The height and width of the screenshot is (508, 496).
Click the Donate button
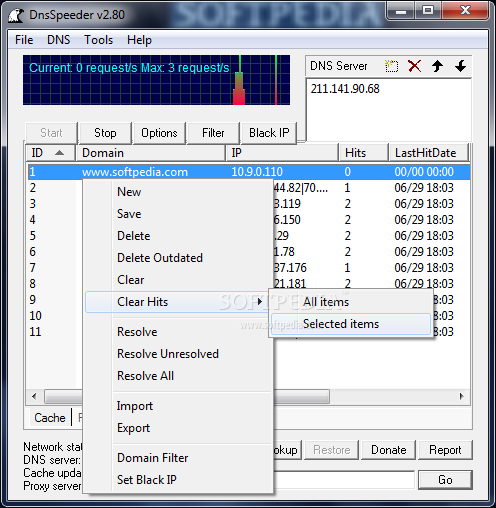coord(389,450)
